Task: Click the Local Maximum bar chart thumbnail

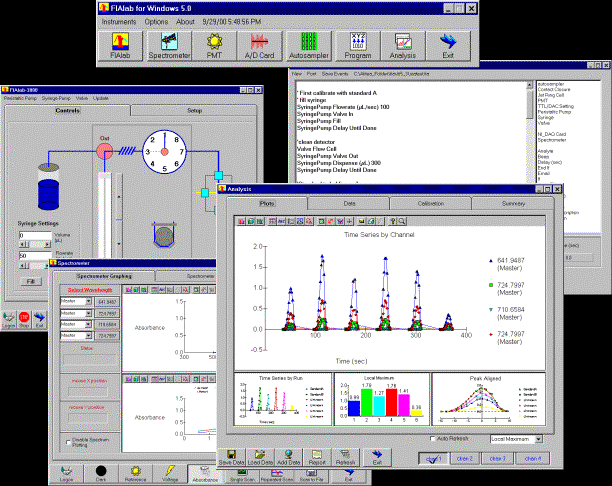Action: tap(382, 399)
